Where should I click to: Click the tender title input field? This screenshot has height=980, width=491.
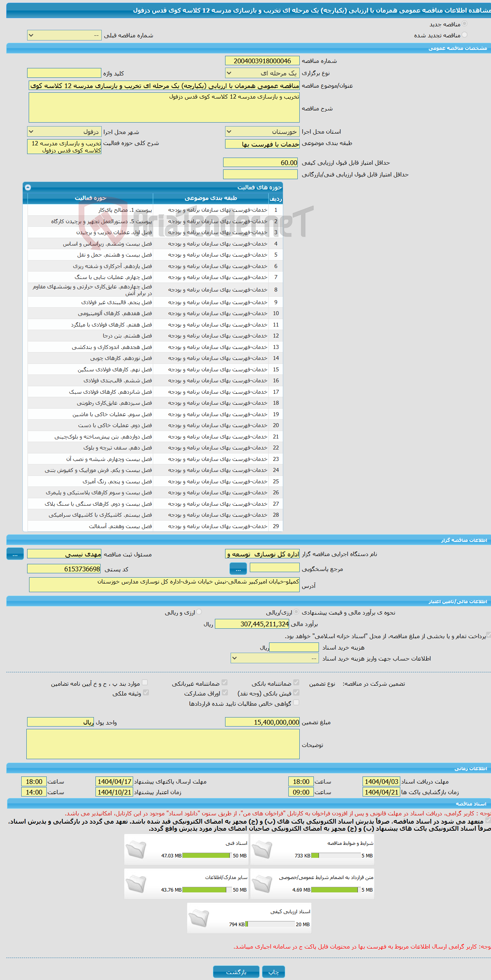click(164, 86)
